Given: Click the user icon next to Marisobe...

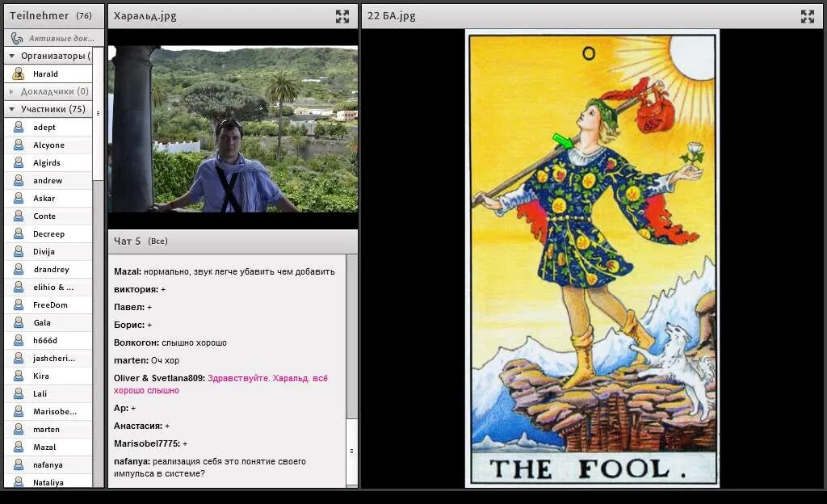Looking at the screenshot, I should pyautogui.click(x=19, y=411).
